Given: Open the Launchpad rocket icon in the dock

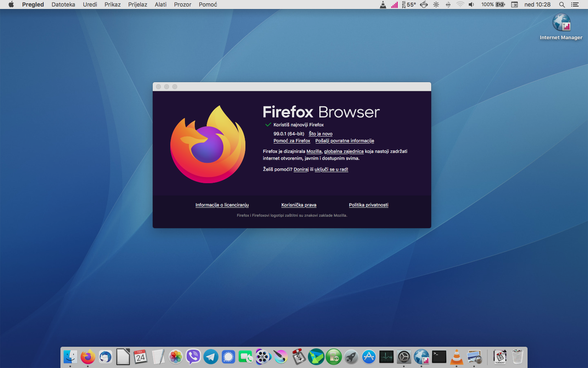Looking at the screenshot, I should point(351,356).
